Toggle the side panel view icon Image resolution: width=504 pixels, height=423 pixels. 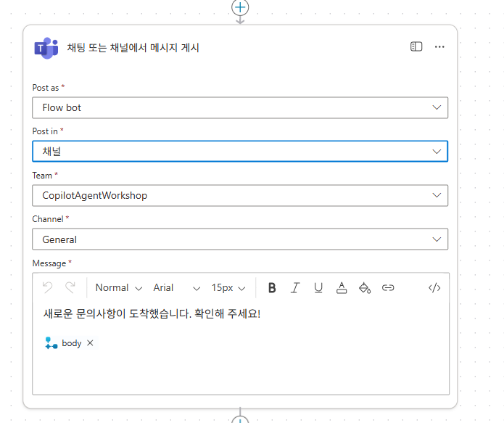[416, 46]
